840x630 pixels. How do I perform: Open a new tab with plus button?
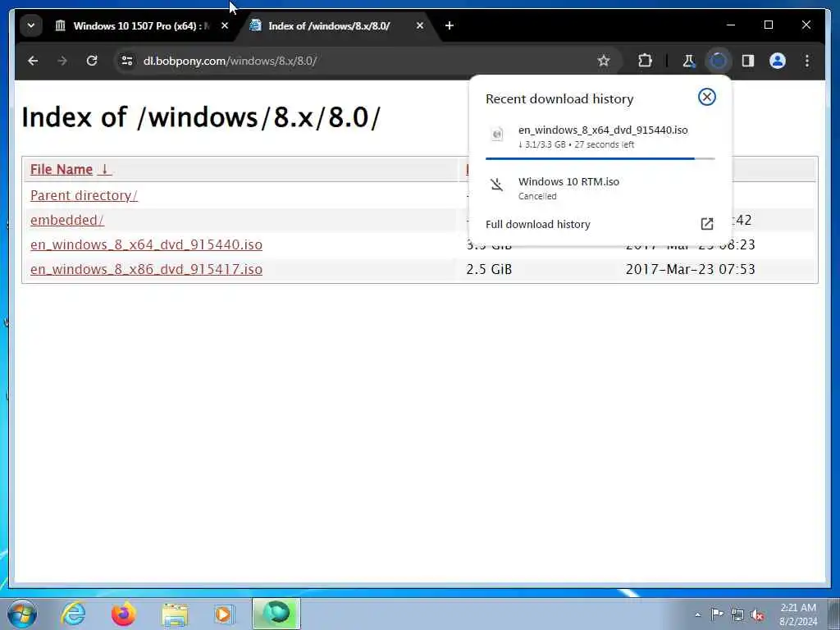450,25
